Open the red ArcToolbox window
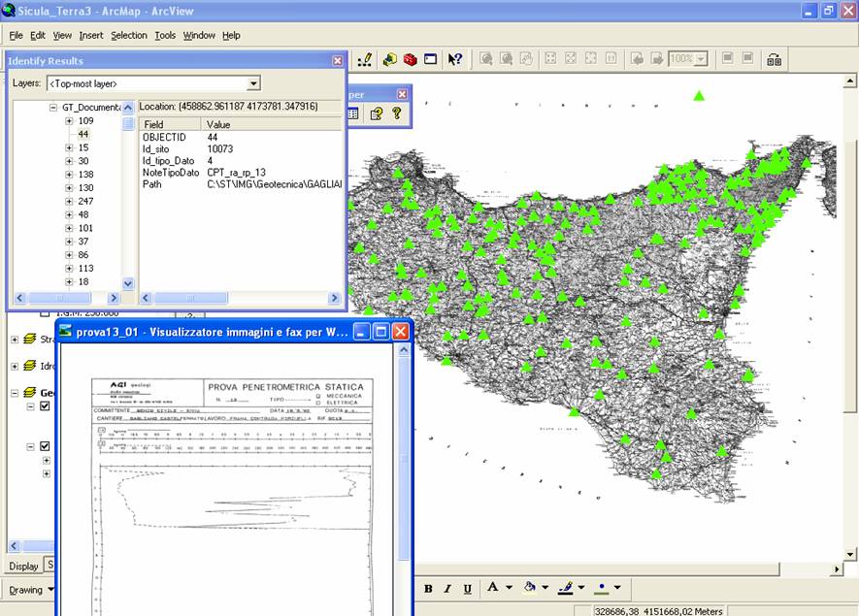This screenshot has height=616, width=859. (410, 59)
